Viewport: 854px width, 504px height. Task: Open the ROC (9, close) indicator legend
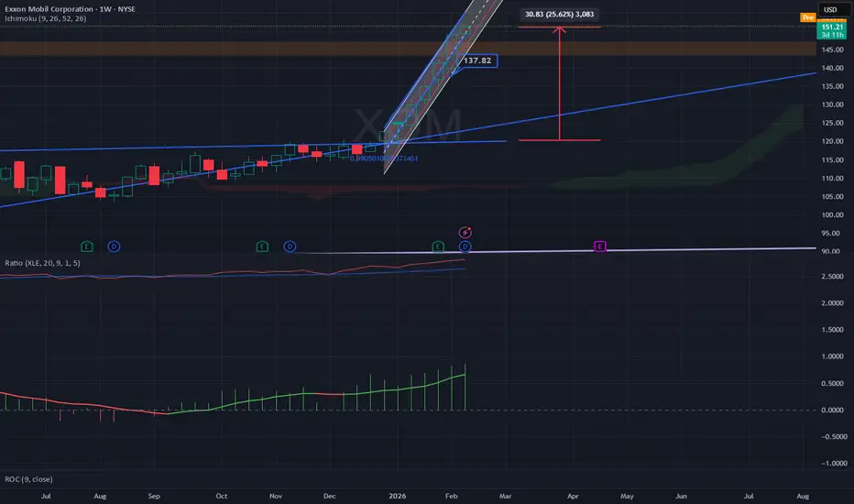tap(29, 479)
